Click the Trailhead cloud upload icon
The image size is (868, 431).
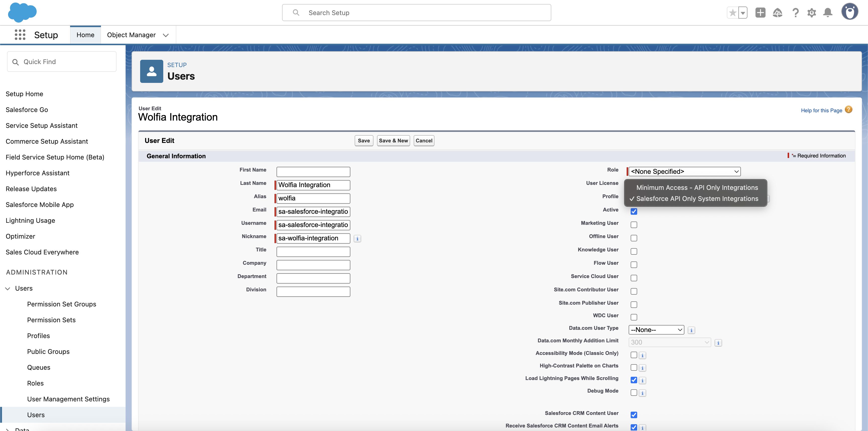coord(778,13)
